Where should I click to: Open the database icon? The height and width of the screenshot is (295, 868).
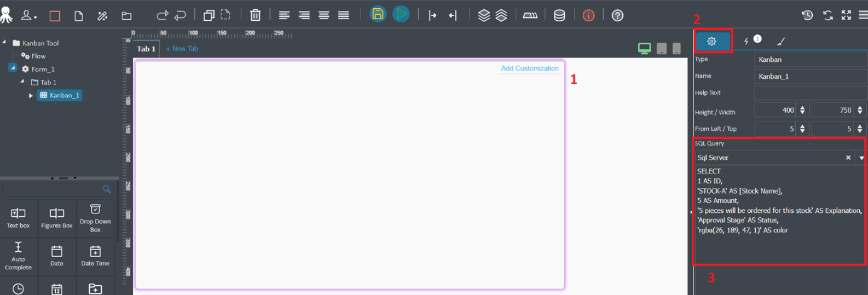[559, 15]
